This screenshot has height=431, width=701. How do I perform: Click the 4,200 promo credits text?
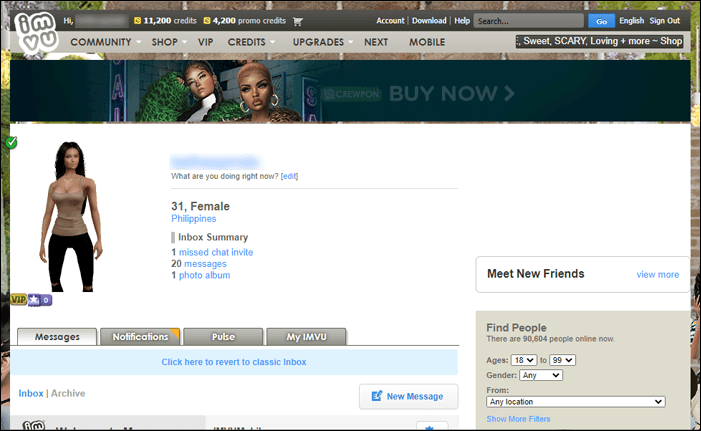(x=249, y=21)
